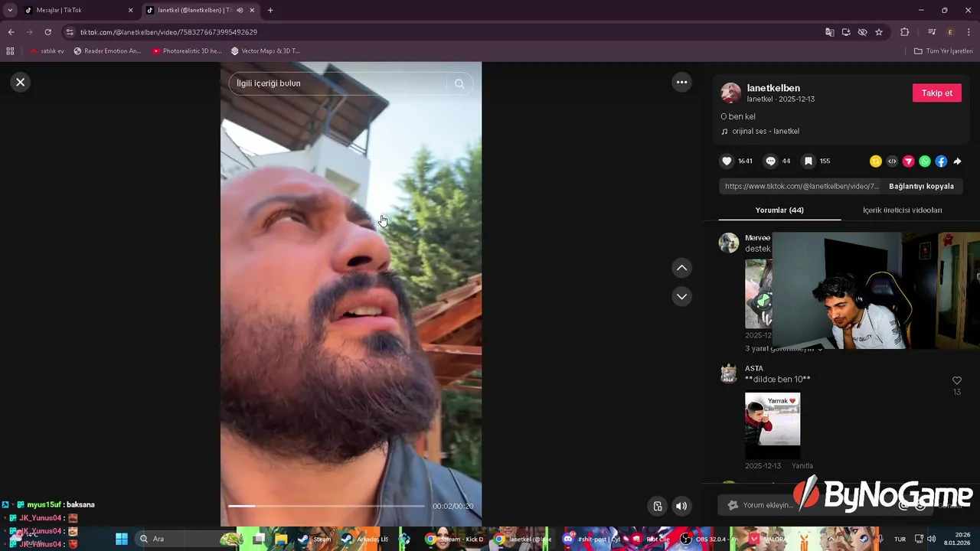Open 'Reader Emotion An...' bookmark
The image size is (980, 551).
click(107, 51)
